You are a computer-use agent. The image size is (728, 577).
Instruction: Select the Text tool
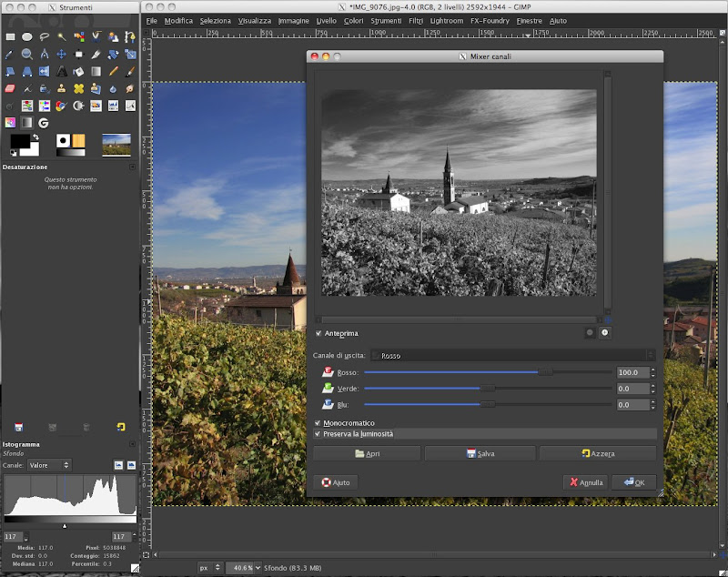click(62, 71)
